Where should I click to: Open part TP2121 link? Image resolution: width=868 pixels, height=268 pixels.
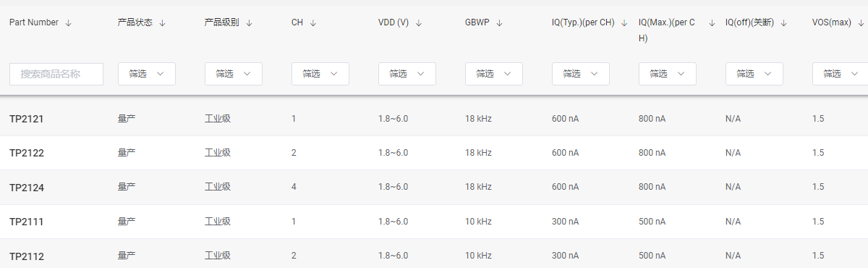click(27, 119)
